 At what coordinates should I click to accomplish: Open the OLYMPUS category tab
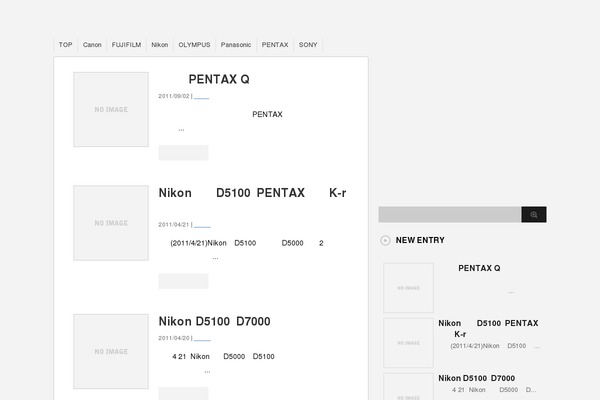click(194, 45)
